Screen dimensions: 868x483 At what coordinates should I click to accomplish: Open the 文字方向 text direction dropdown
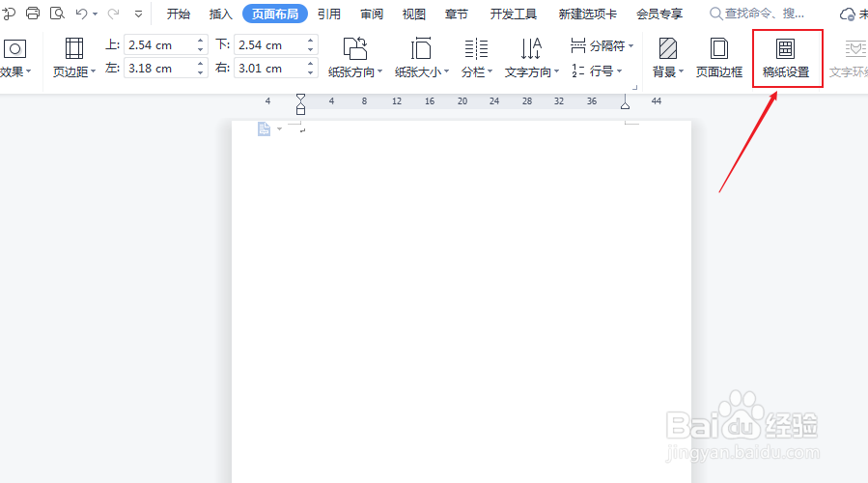531,57
